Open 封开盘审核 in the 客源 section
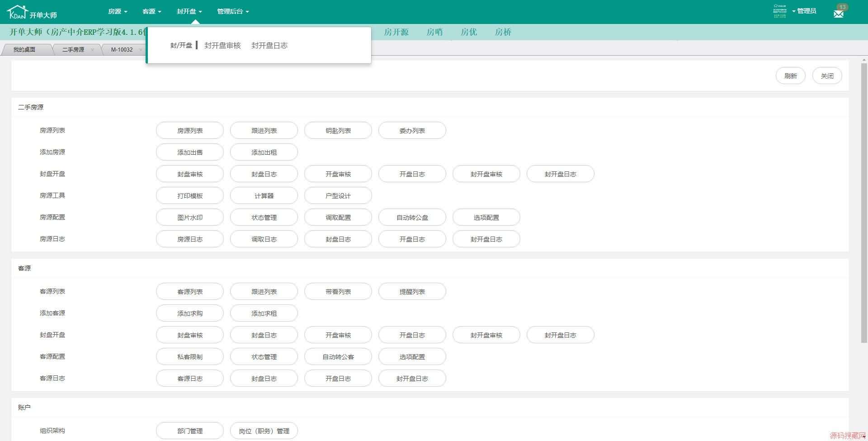 tap(486, 335)
